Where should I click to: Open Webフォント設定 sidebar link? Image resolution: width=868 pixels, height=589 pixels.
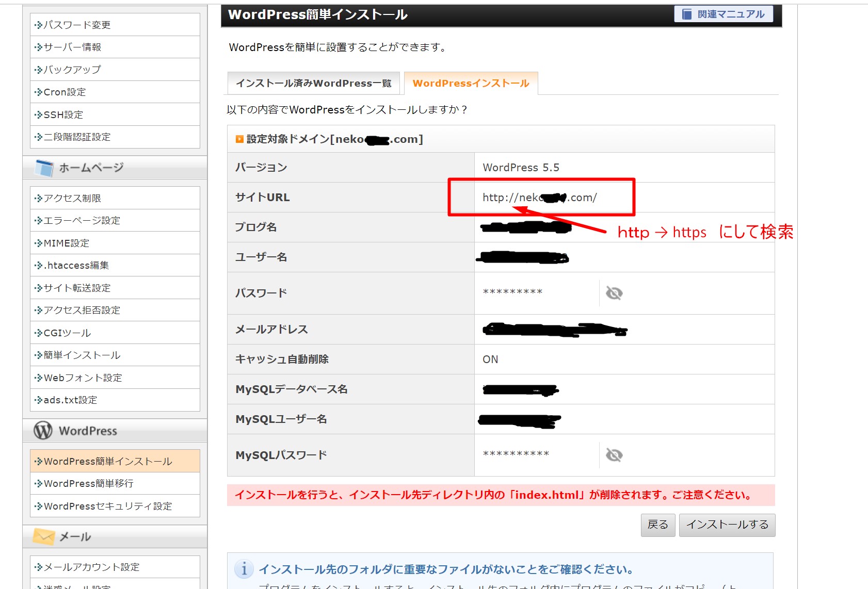115,378
